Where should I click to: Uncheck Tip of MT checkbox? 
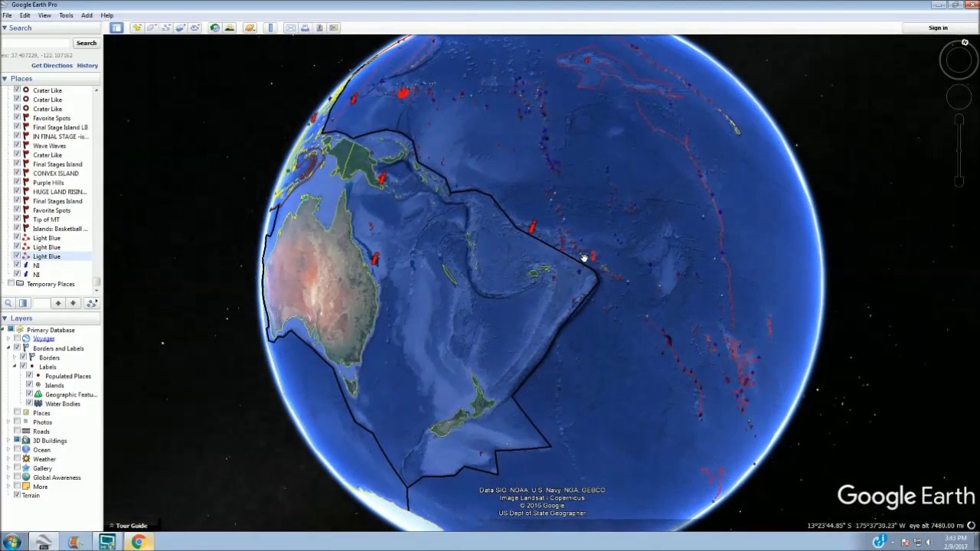(17, 220)
